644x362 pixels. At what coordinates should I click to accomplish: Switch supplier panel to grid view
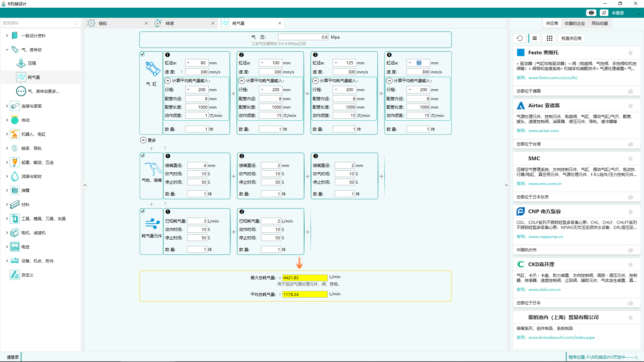tap(549, 38)
